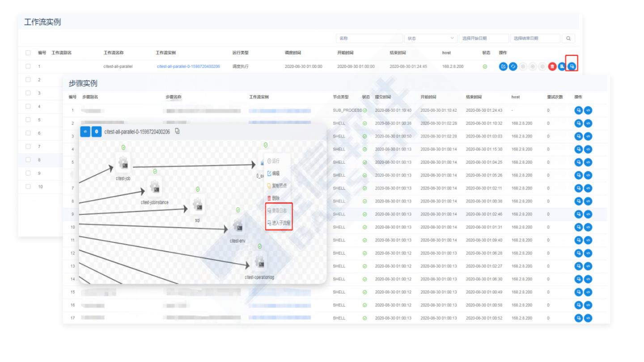Expand the 状态 status filter dropdown
The image size is (644, 362).
pyautogui.click(x=430, y=38)
